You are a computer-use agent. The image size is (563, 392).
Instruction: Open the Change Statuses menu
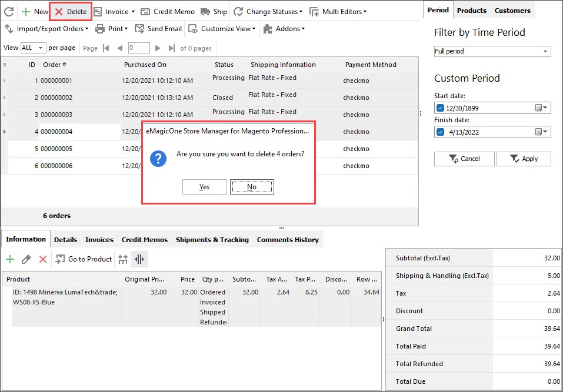click(268, 12)
